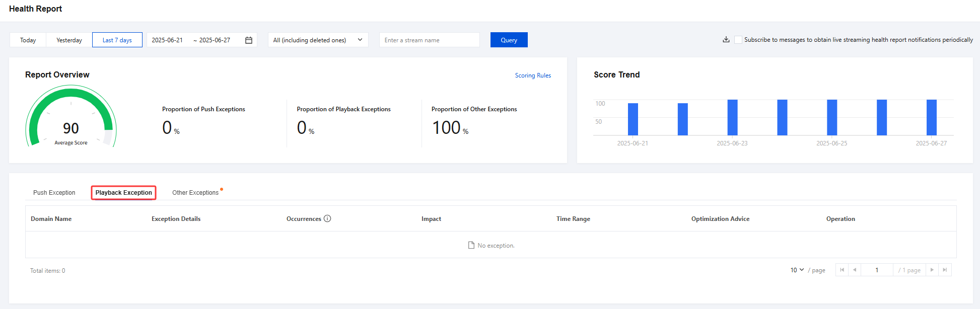Click the download report icon

click(x=726, y=40)
